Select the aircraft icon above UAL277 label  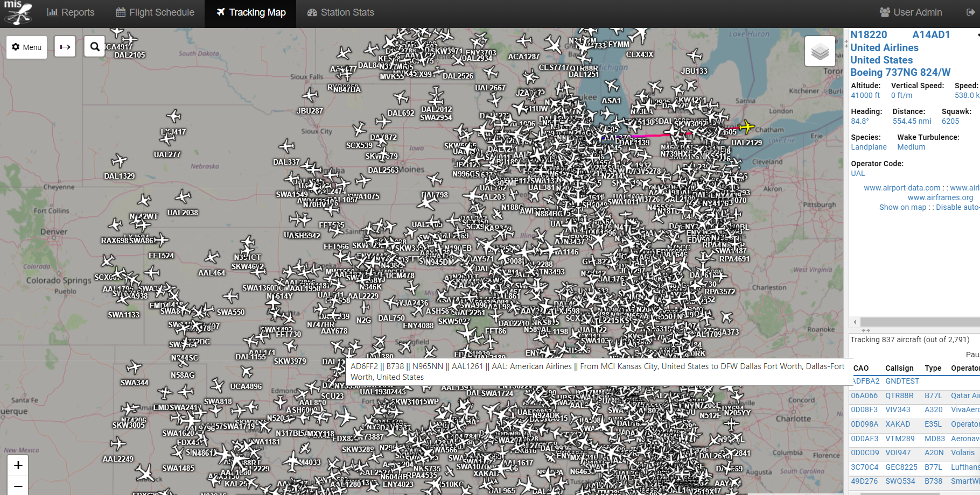click(x=167, y=139)
